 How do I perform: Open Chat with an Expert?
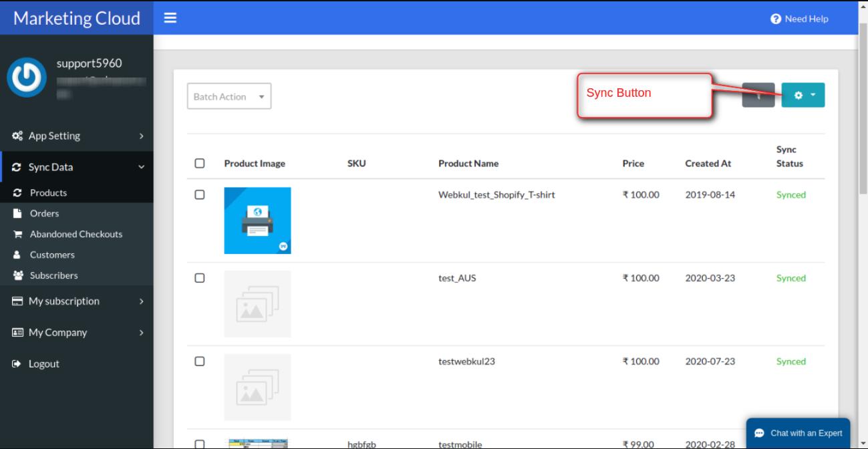pyautogui.click(x=798, y=433)
